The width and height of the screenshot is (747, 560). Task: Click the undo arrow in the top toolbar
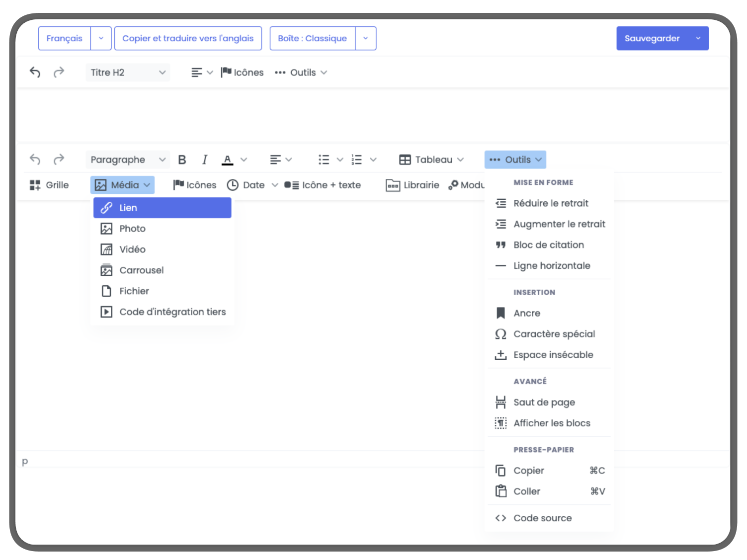point(35,73)
